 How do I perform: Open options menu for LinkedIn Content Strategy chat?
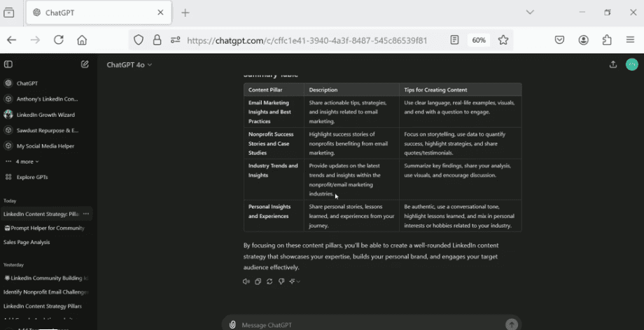pyautogui.click(x=86, y=214)
